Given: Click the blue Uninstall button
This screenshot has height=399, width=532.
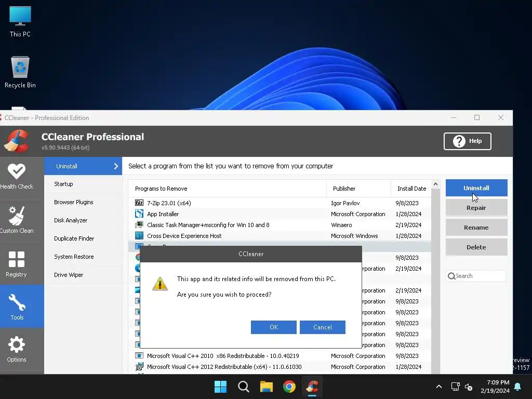Looking at the screenshot, I should point(476,188).
